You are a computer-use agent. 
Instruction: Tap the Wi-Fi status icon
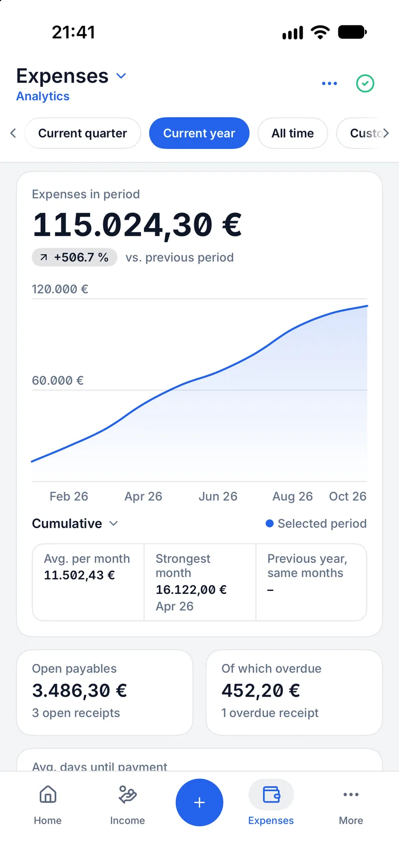coord(320,32)
